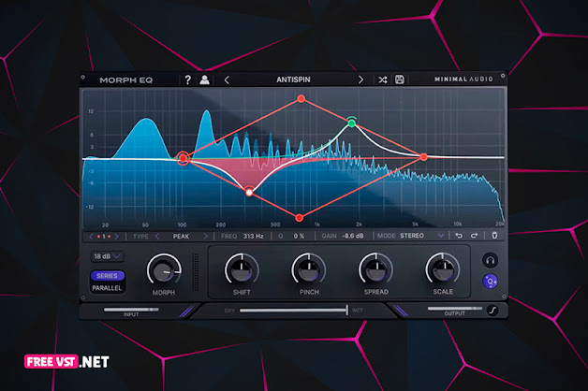The height and width of the screenshot is (391, 588).
Task: Click the MORPH knob
Action: coord(164,270)
